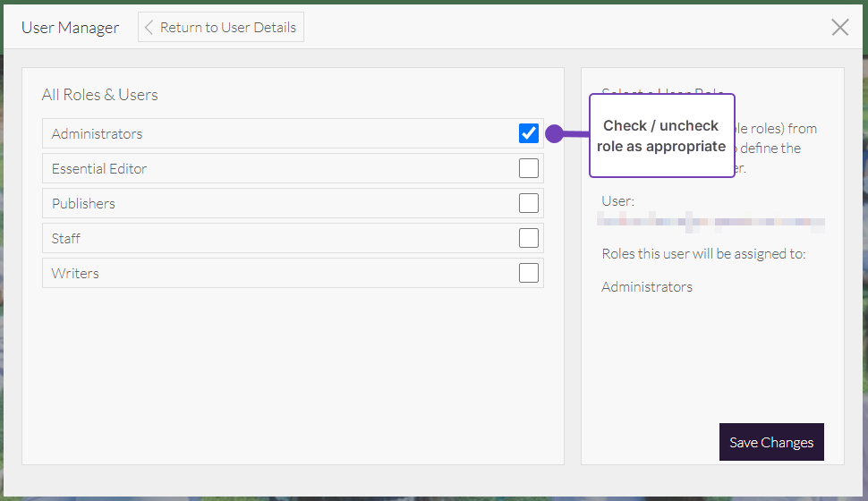
Task: Close the User Manager dialog with X
Action: (x=839, y=27)
